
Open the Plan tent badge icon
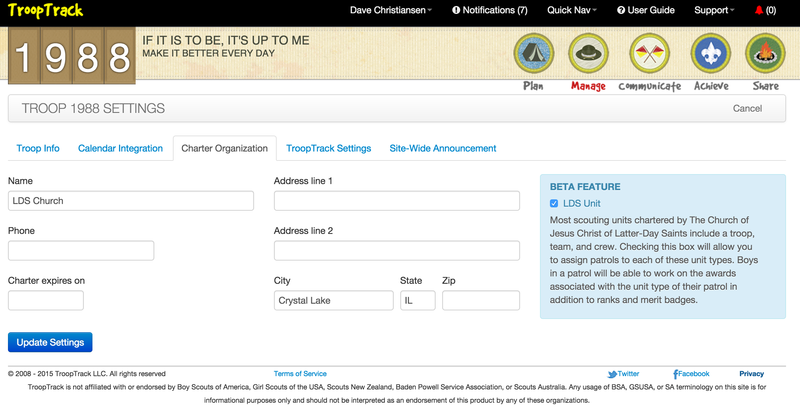click(534, 53)
